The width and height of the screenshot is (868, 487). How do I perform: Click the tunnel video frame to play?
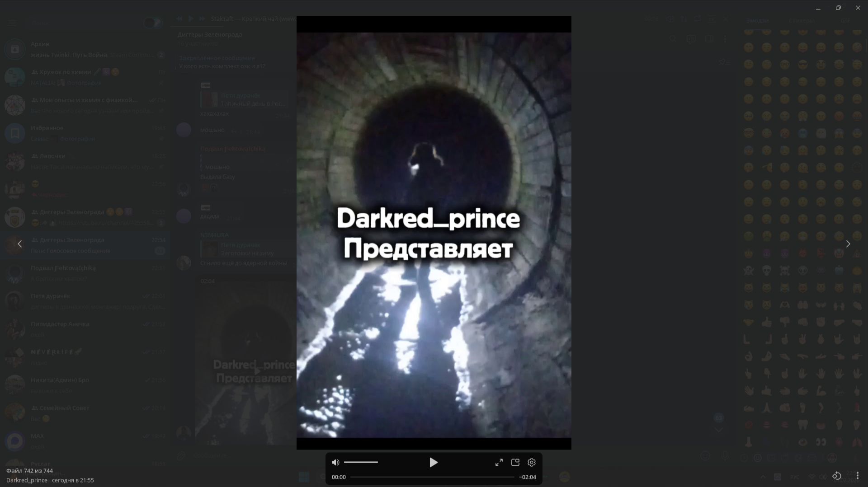[x=434, y=233]
